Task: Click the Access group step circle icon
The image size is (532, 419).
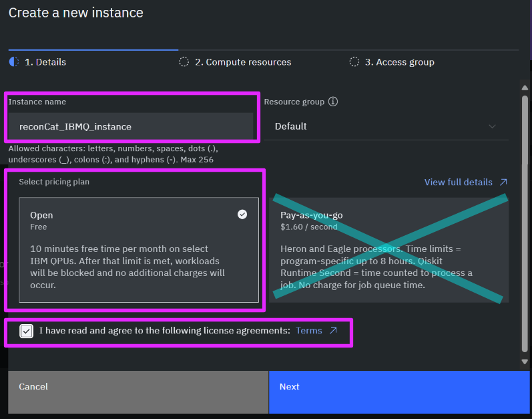Action: point(354,61)
